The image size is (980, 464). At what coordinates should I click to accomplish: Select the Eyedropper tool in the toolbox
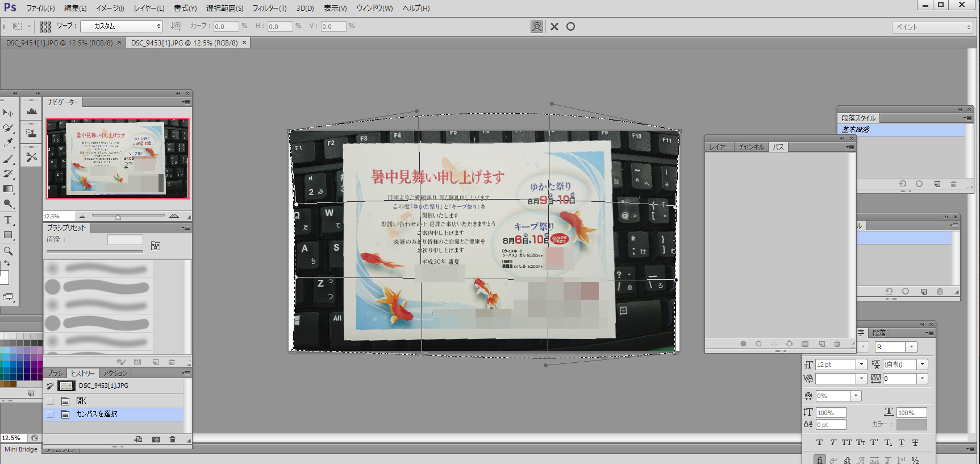8,143
